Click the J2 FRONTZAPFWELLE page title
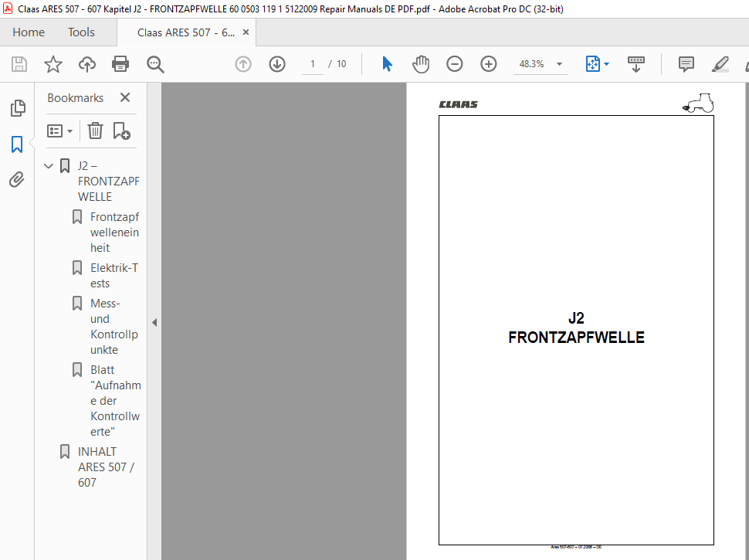 pyautogui.click(x=576, y=328)
